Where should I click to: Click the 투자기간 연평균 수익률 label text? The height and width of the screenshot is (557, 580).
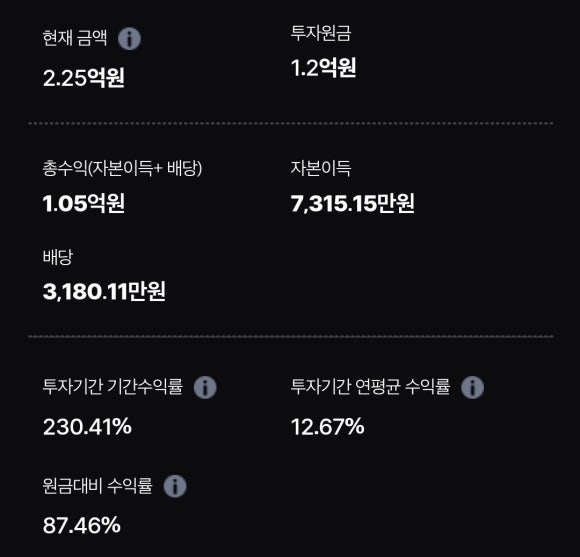coord(370,386)
